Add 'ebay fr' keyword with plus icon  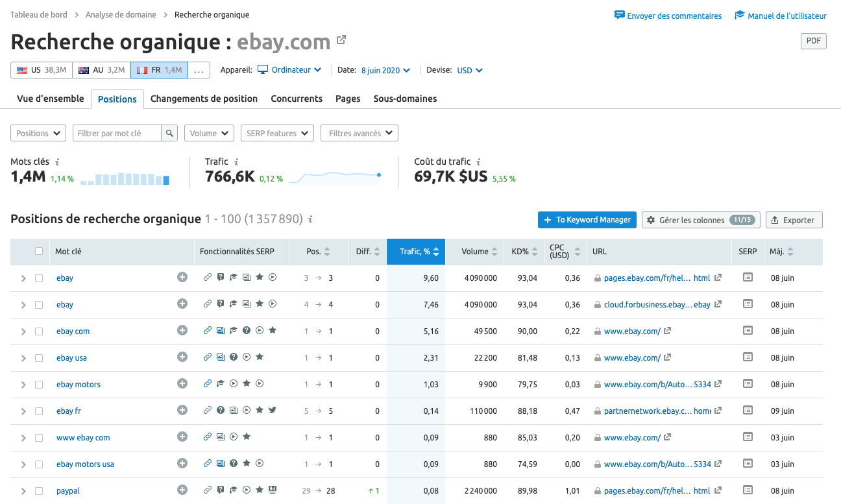[182, 410]
